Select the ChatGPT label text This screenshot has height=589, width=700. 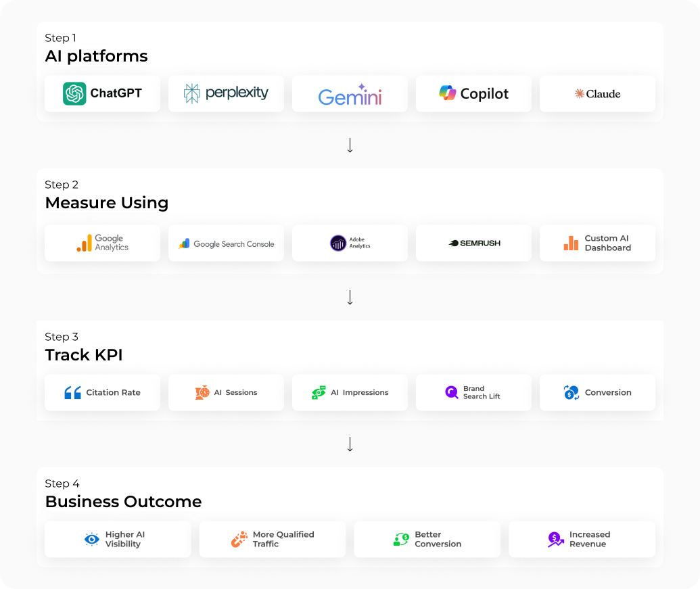[116, 93]
